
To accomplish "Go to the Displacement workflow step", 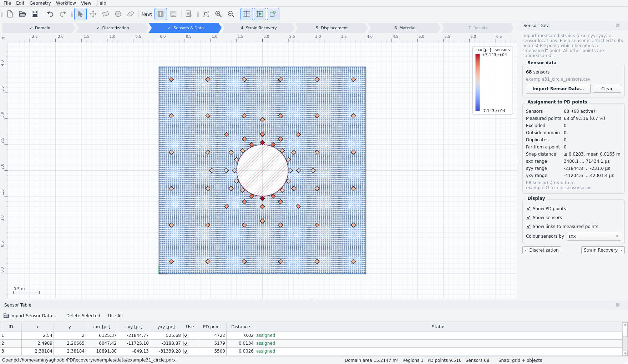I will tap(331, 28).
